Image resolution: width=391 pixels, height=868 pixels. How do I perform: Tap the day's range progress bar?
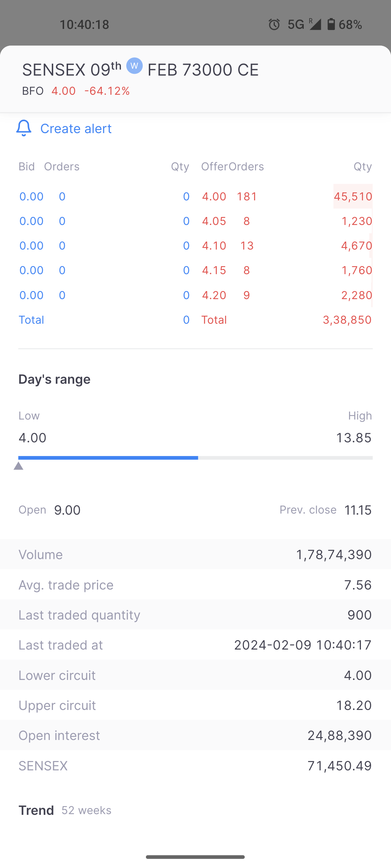pos(195,458)
